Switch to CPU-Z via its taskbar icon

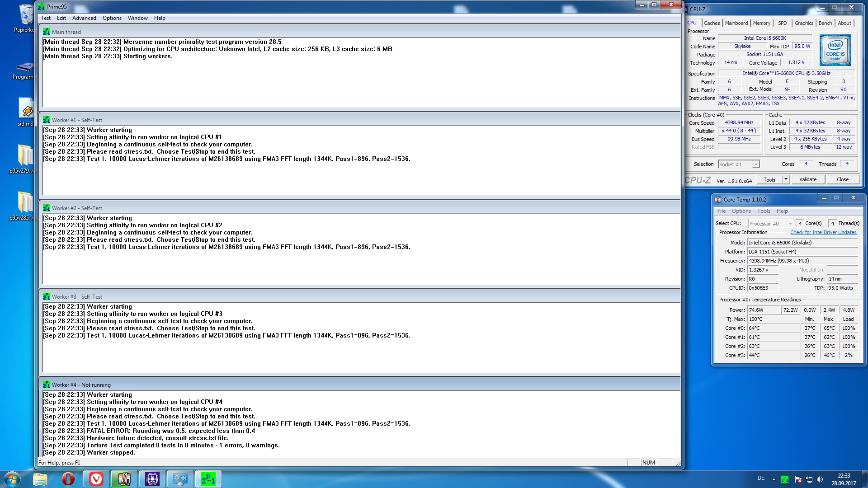(x=152, y=479)
